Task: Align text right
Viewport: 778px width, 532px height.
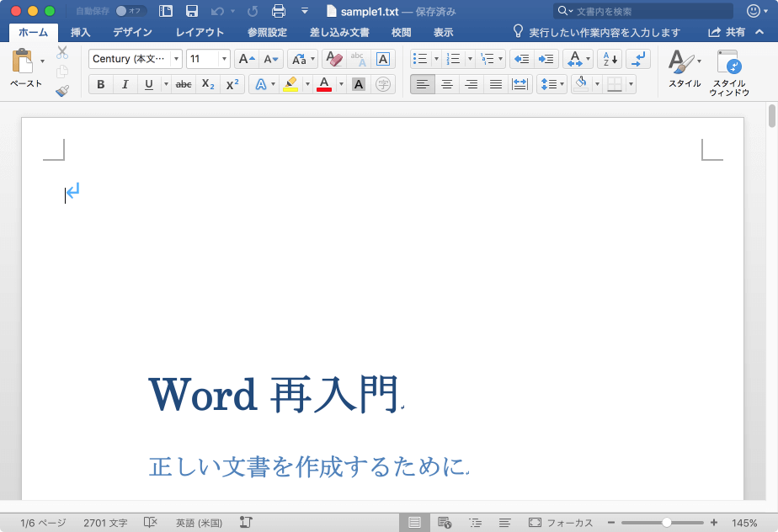Action: pos(472,84)
